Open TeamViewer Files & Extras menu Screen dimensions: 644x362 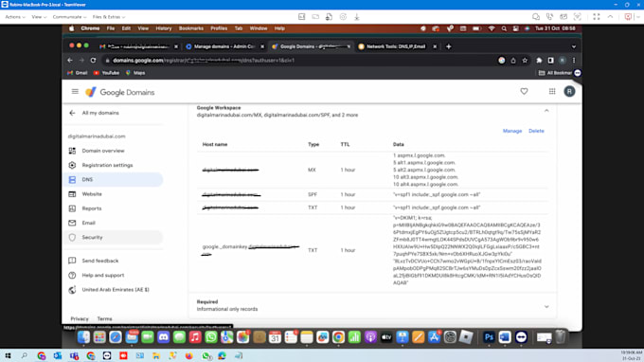108,17
